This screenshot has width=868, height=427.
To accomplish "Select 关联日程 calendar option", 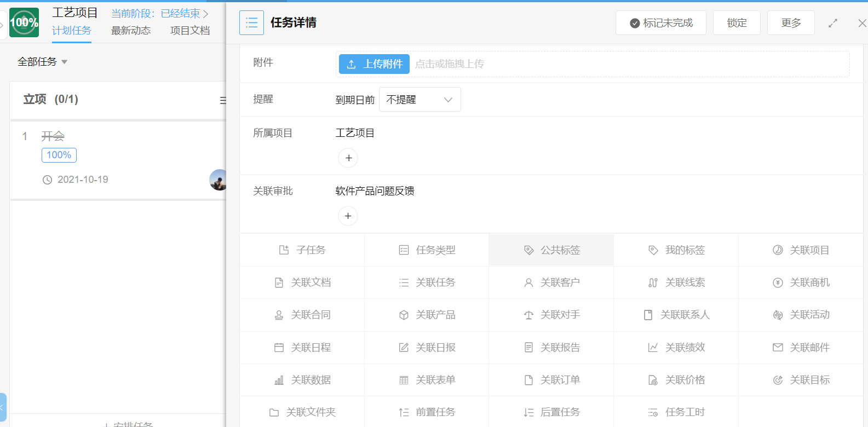I will coord(302,348).
